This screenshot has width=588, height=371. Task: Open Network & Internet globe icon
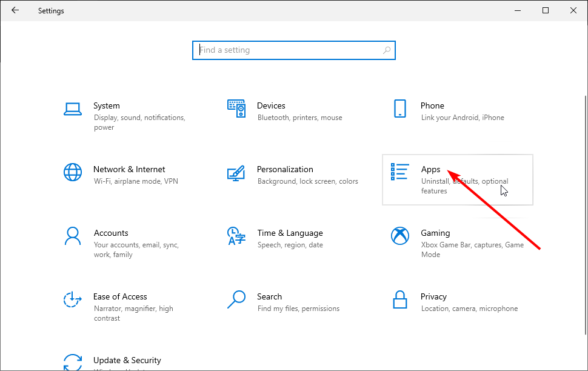tap(73, 172)
